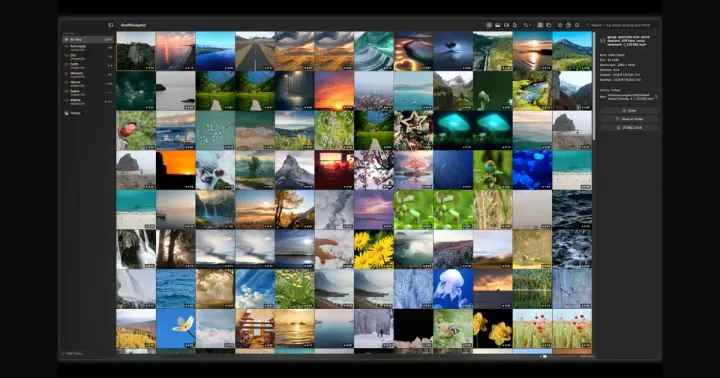Click the magnifier icon in search field

point(588,25)
